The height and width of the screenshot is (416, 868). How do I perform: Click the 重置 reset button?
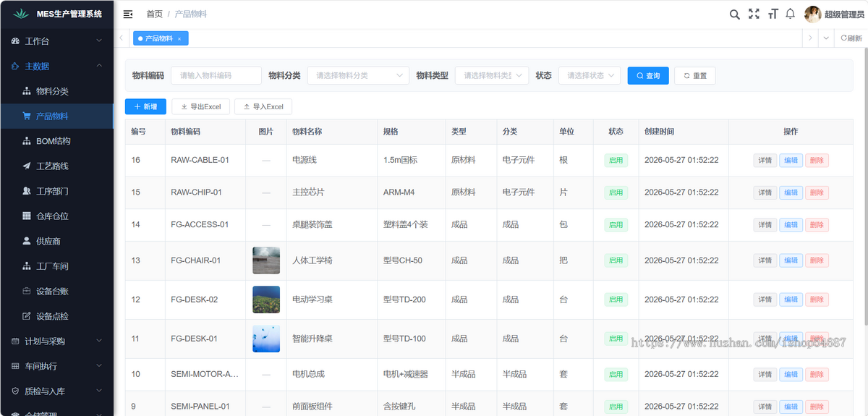695,75
